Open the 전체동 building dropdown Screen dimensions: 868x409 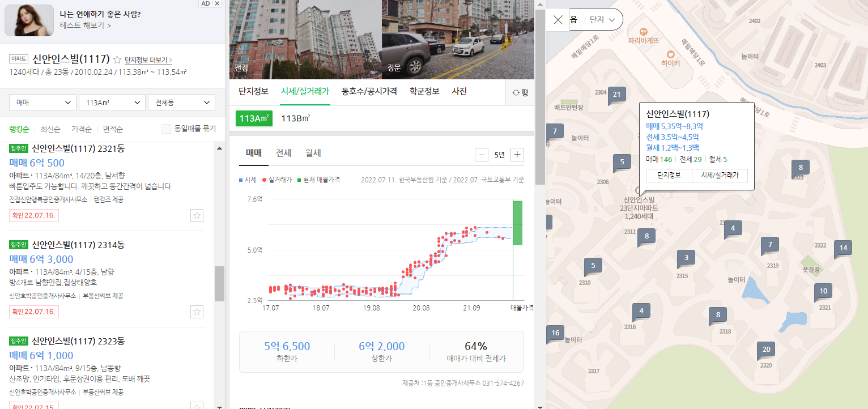[x=181, y=103]
